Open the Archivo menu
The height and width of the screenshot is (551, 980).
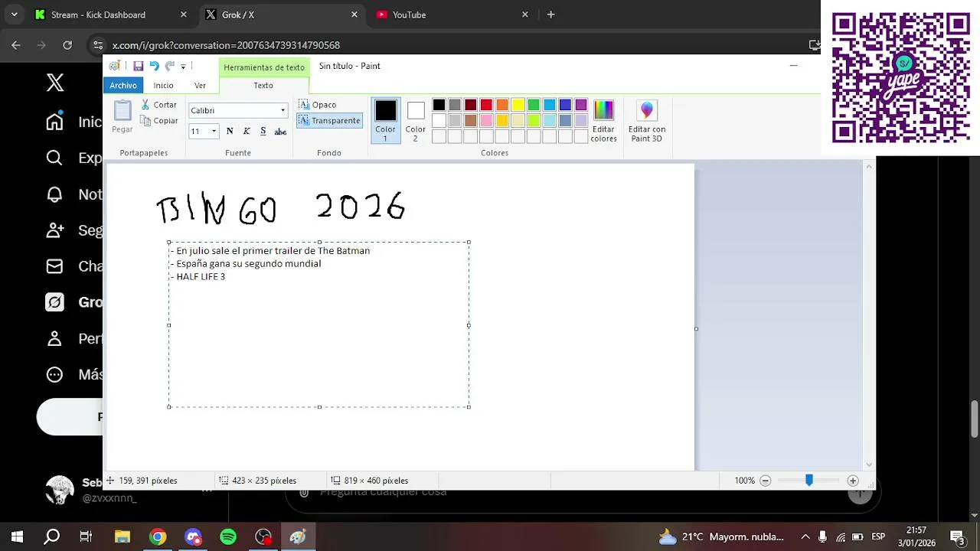[122, 86]
